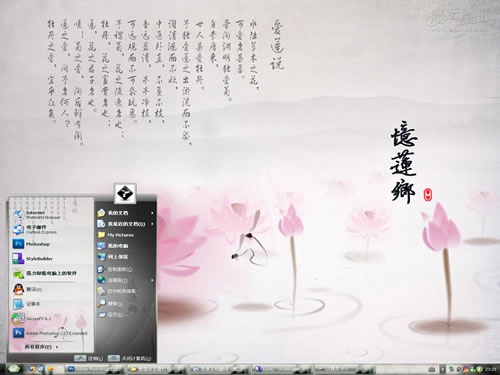Image resolution: width=500 pixels, height=375 pixels.
Task: Open 控制面板(C) Control Panel
Action: (126, 269)
